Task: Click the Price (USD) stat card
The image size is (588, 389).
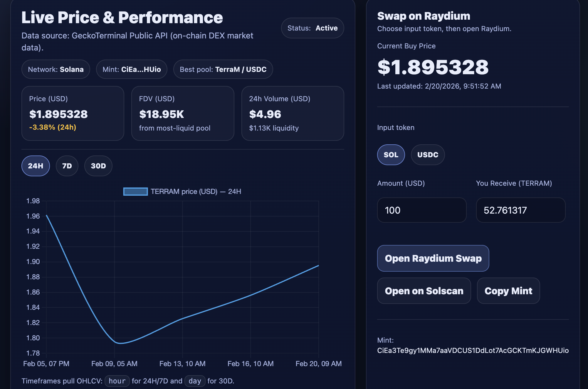Action: tap(73, 113)
